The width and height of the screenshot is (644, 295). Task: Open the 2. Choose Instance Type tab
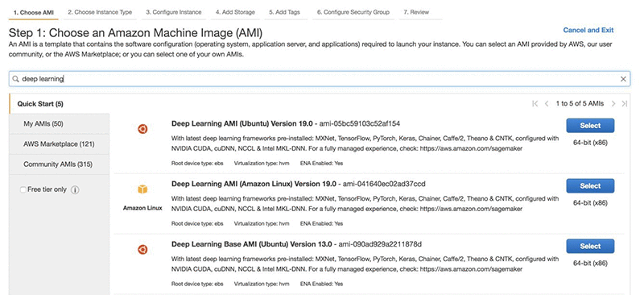[x=100, y=12]
